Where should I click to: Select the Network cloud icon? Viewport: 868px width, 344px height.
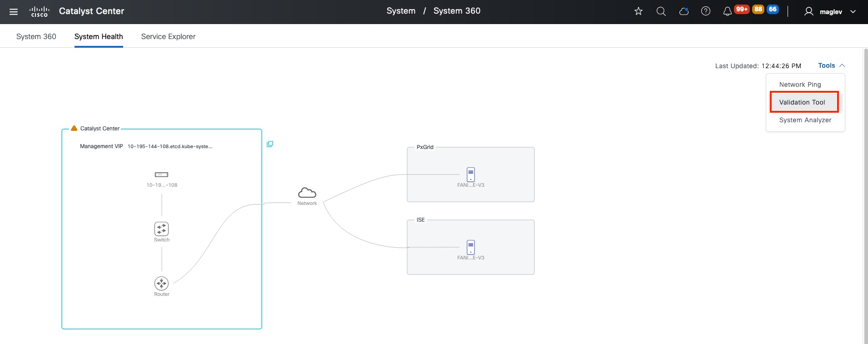click(x=307, y=192)
